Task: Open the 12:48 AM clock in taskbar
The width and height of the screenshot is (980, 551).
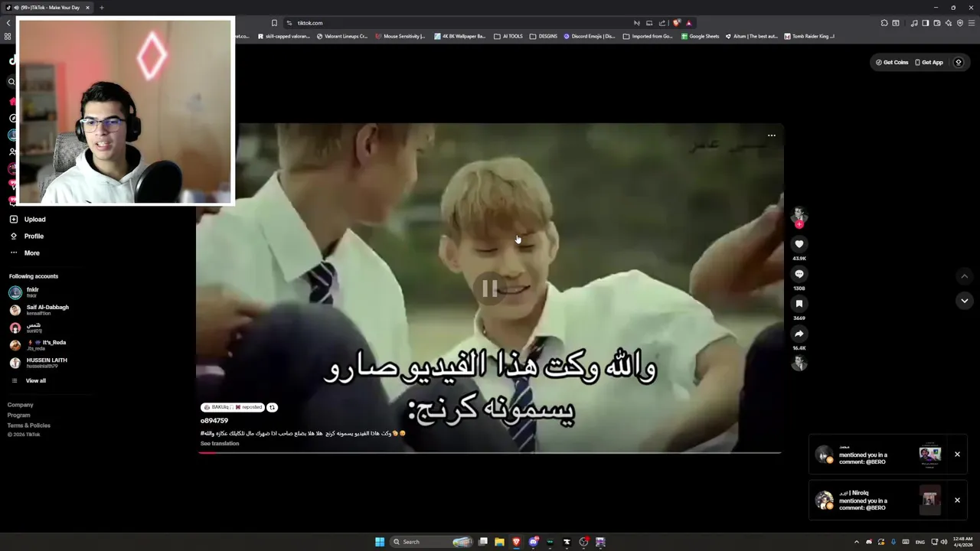Action: pos(963,542)
